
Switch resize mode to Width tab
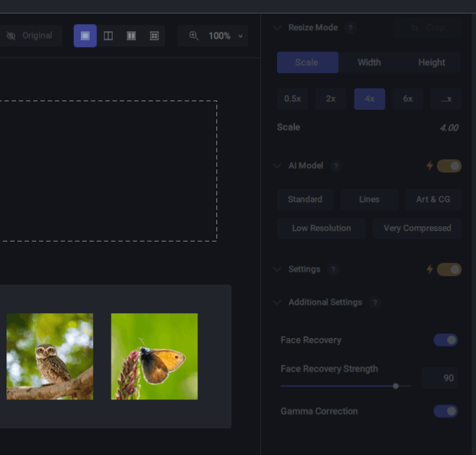(x=369, y=62)
